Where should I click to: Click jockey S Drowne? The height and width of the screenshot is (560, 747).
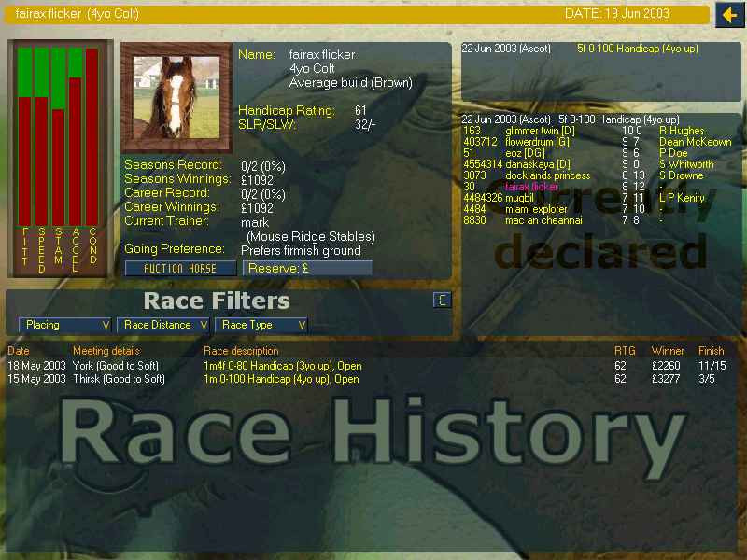(x=682, y=175)
